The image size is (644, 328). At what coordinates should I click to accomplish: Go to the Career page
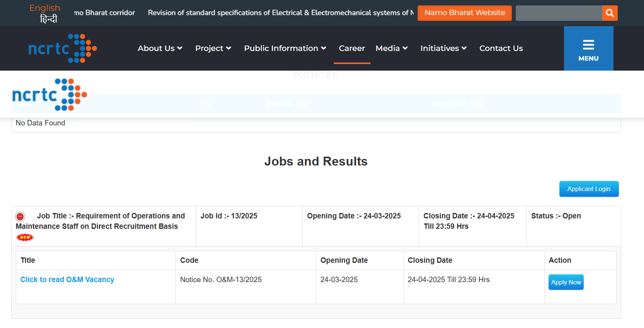[352, 48]
